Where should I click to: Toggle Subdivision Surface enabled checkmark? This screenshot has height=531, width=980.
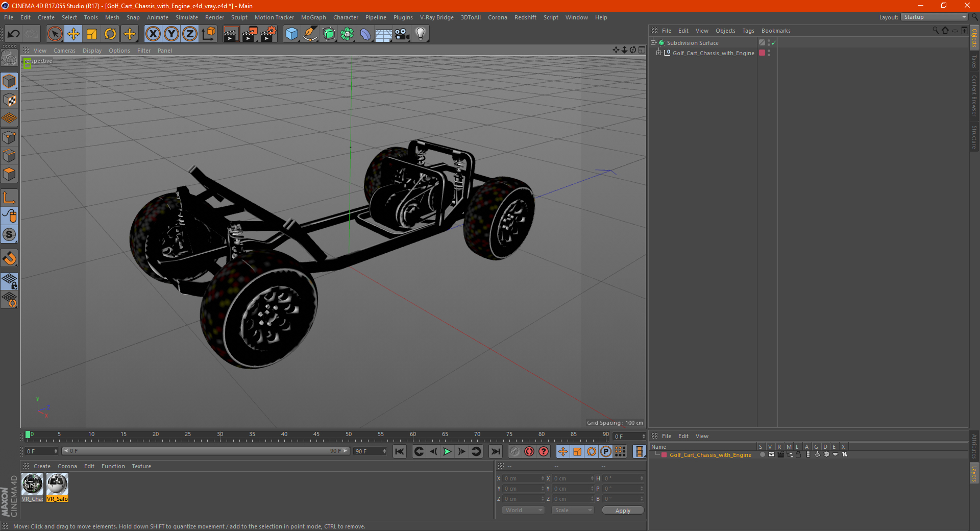(774, 43)
